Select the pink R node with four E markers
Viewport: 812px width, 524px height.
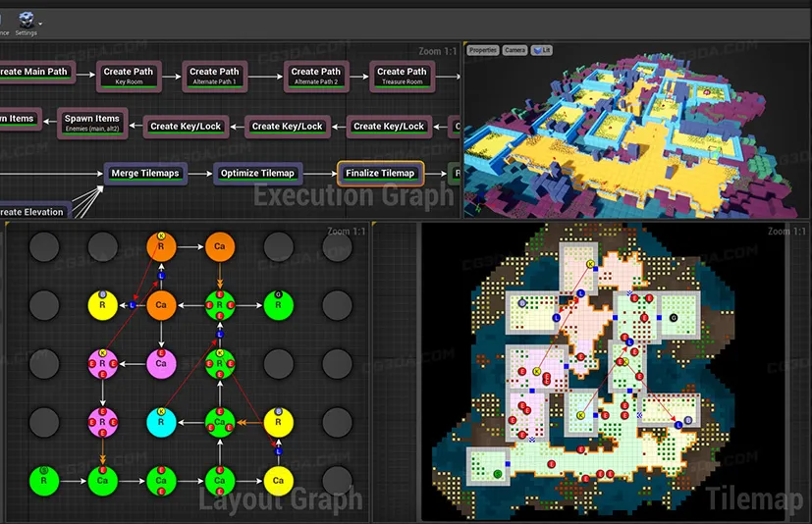102,422
